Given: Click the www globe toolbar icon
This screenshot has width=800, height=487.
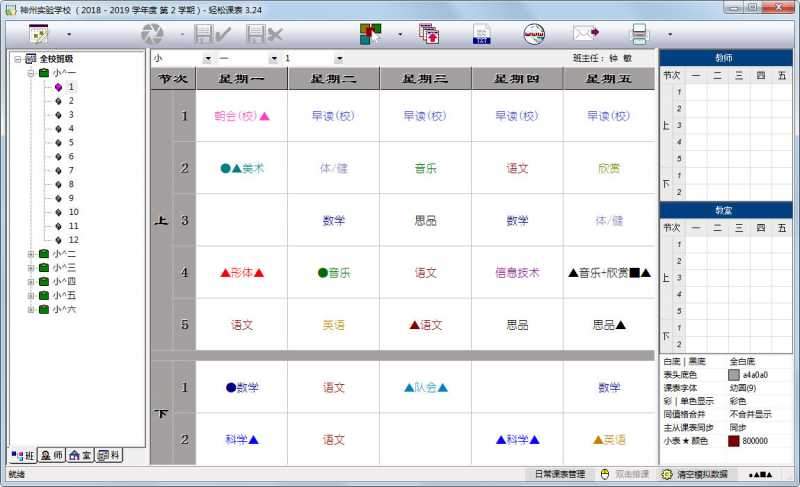Looking at the screenshot, I should (x=534, y=34).
